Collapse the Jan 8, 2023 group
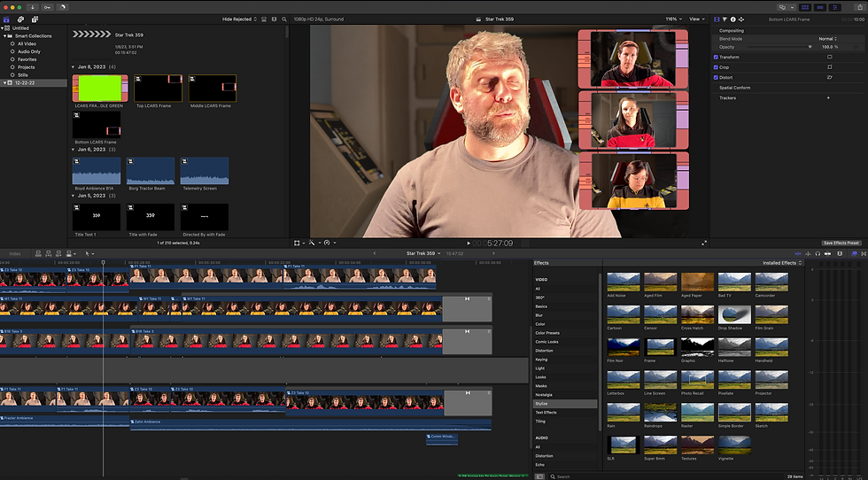 click(x=73, y=67)
